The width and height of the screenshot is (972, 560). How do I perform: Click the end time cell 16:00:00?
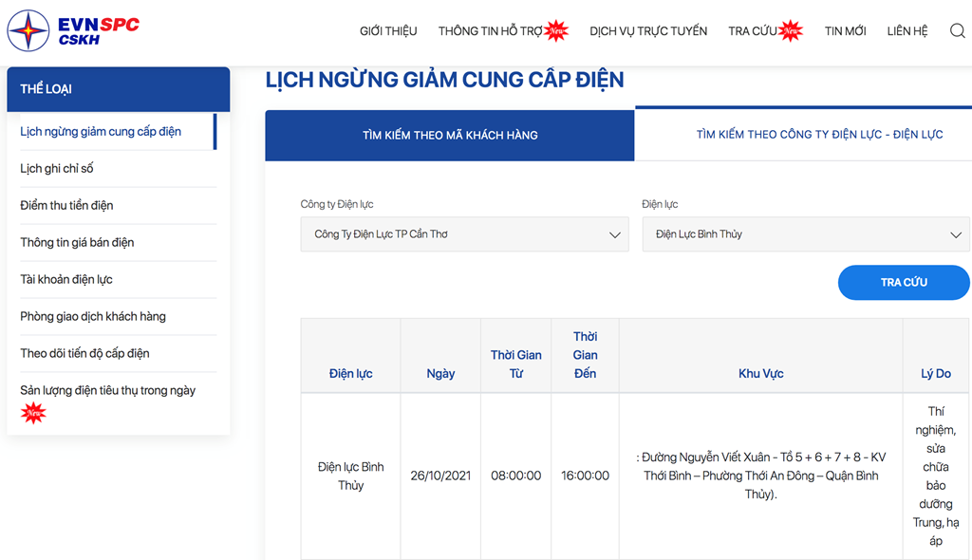[x=585, y=476]
